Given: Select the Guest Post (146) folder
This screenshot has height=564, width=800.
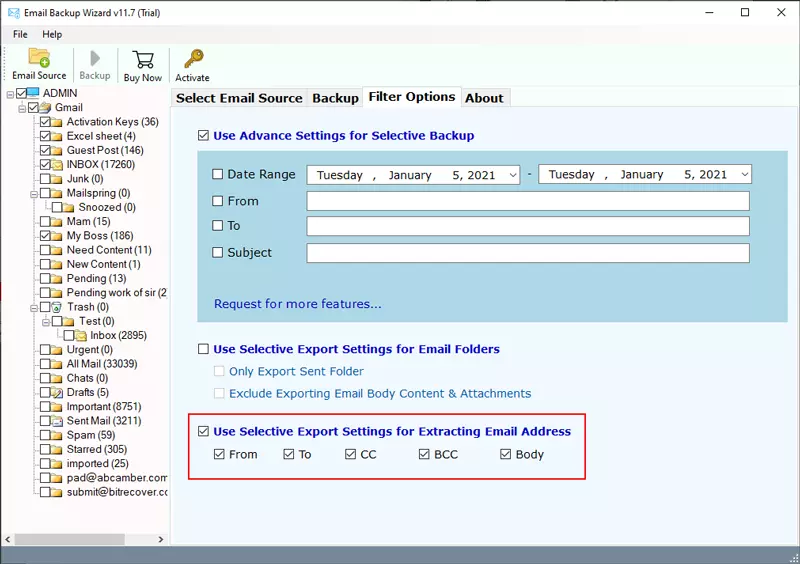Looking at the screenshot, I should (x=105, y=150).
